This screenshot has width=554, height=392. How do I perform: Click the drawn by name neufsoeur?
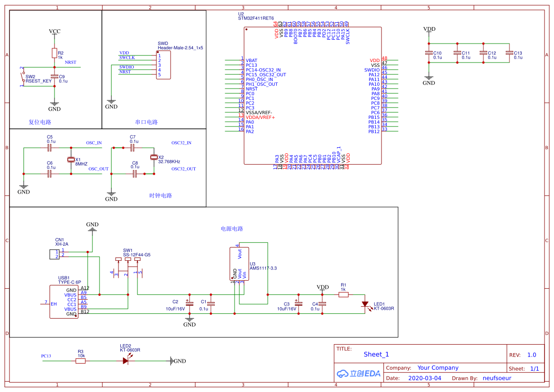(x=497, y=378)
